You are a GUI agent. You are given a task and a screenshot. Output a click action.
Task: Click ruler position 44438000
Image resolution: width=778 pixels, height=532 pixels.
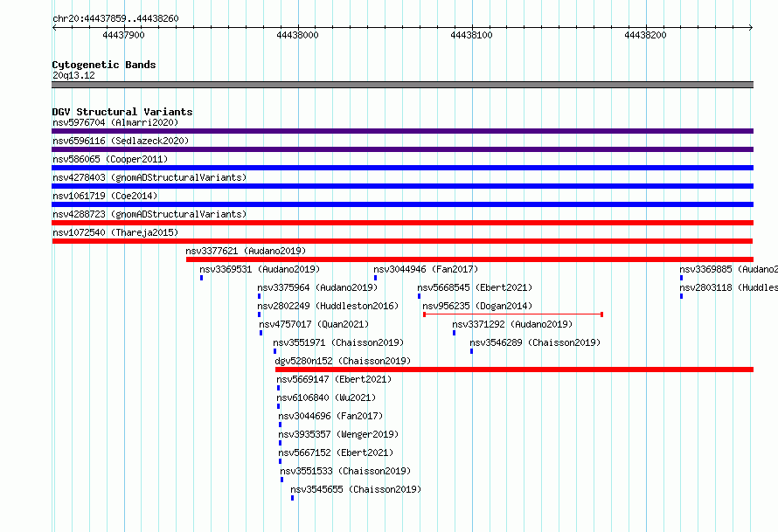click(x=298, y=35)
